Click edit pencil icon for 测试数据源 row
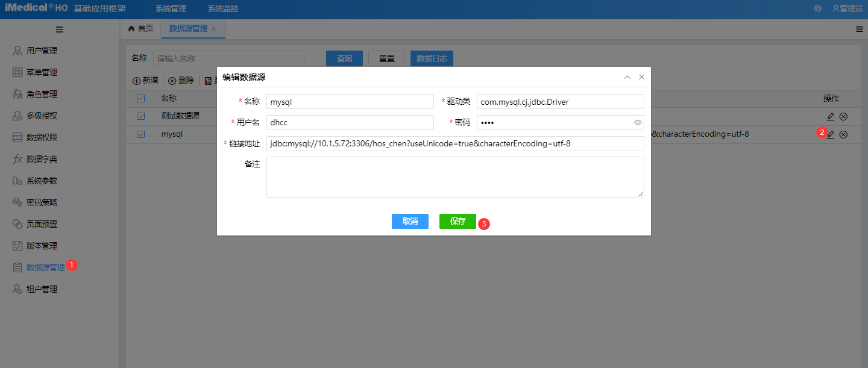This screenshot has width=868, height=368. tap(831, 116)
